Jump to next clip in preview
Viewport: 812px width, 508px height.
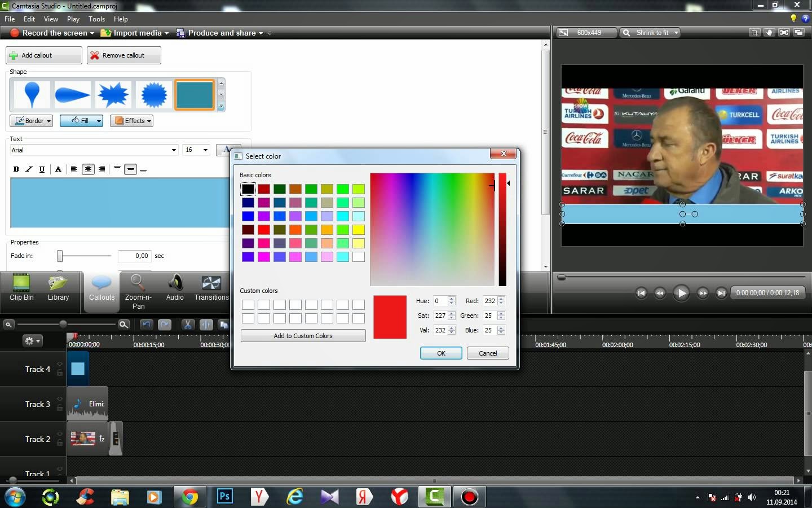pyautogui.click(x=721, y=293)
